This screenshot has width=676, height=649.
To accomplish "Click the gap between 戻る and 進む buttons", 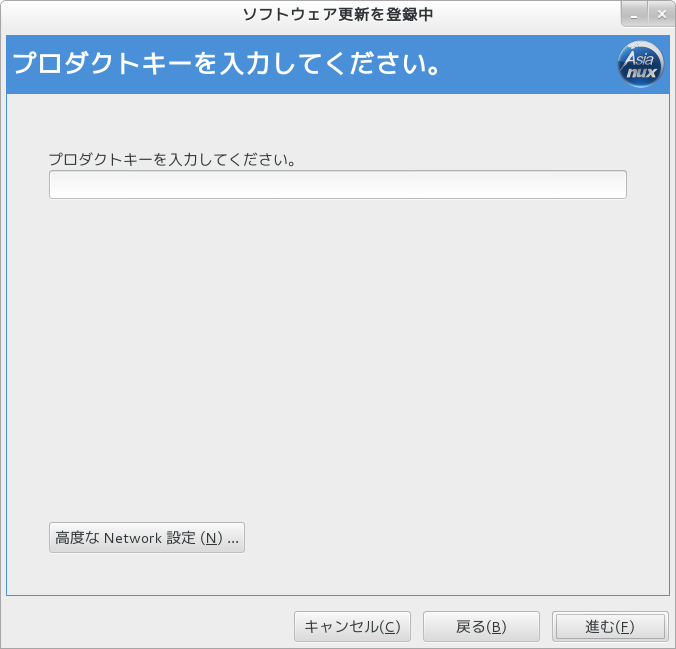I will coord(546,627).
